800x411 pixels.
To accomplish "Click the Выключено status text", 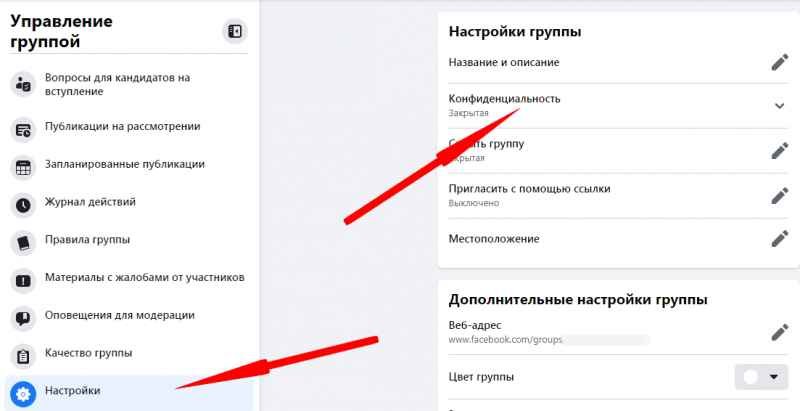I will coord(473,203).
